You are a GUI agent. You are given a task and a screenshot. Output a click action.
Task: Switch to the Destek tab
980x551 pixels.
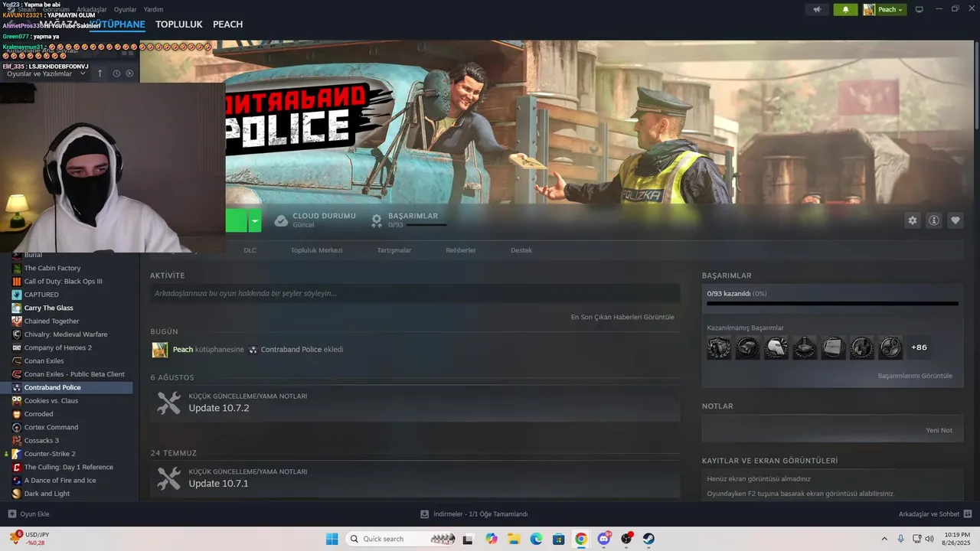521,250
